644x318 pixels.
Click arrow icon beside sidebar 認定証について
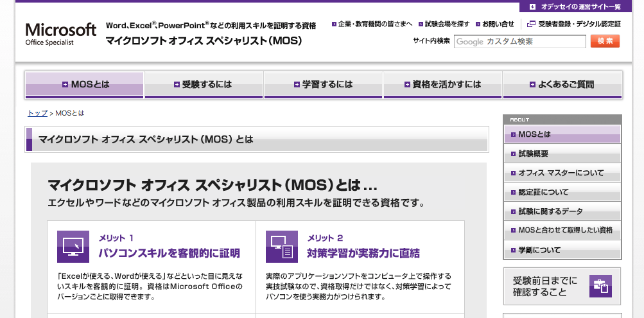pos(513,193)
